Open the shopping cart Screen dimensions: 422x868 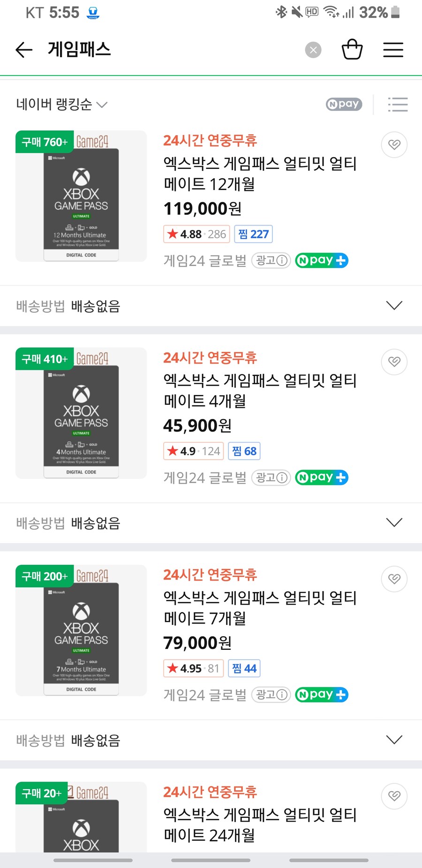tap(353, 49)
